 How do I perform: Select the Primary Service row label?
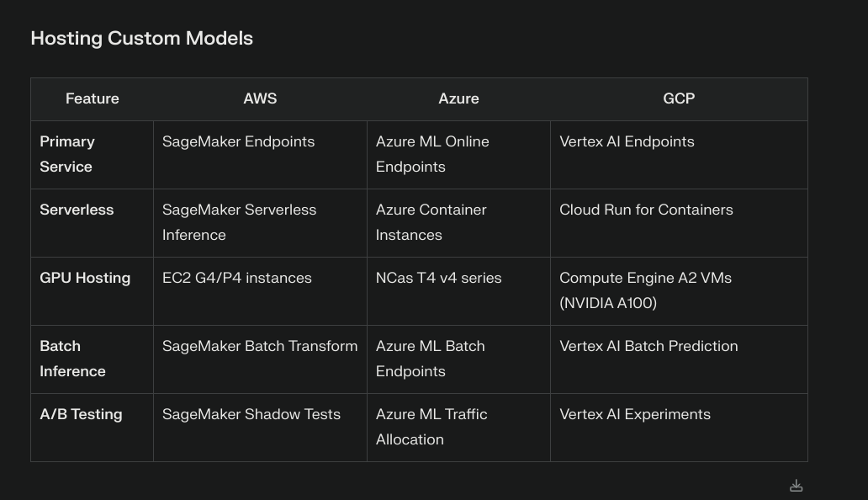92,155
